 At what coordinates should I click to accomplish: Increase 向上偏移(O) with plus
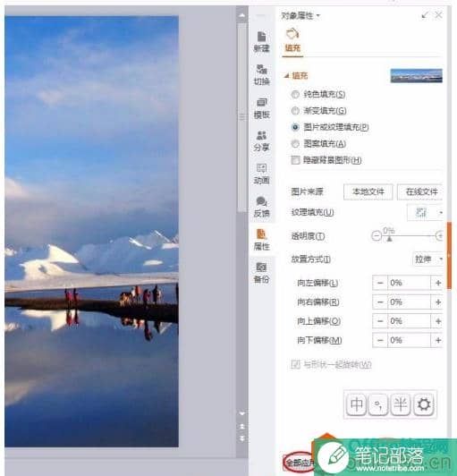tap(437, 321)
